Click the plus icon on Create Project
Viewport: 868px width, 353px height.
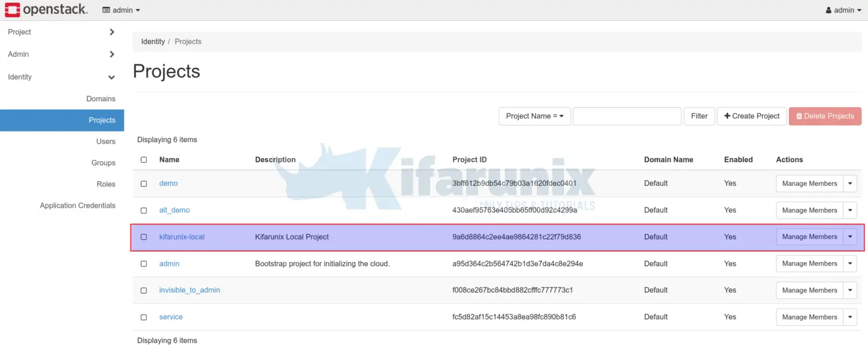coord(727,116)
